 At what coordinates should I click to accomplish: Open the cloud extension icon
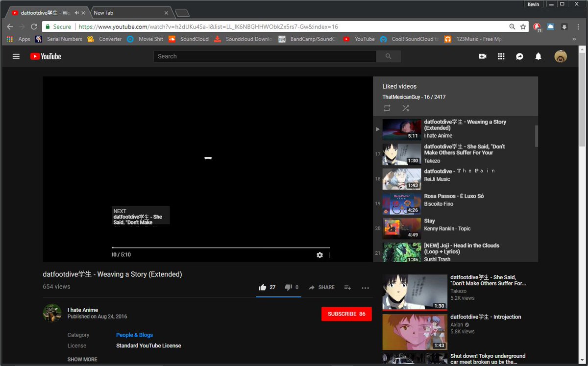pyautogui.click(x=551, y=27)
